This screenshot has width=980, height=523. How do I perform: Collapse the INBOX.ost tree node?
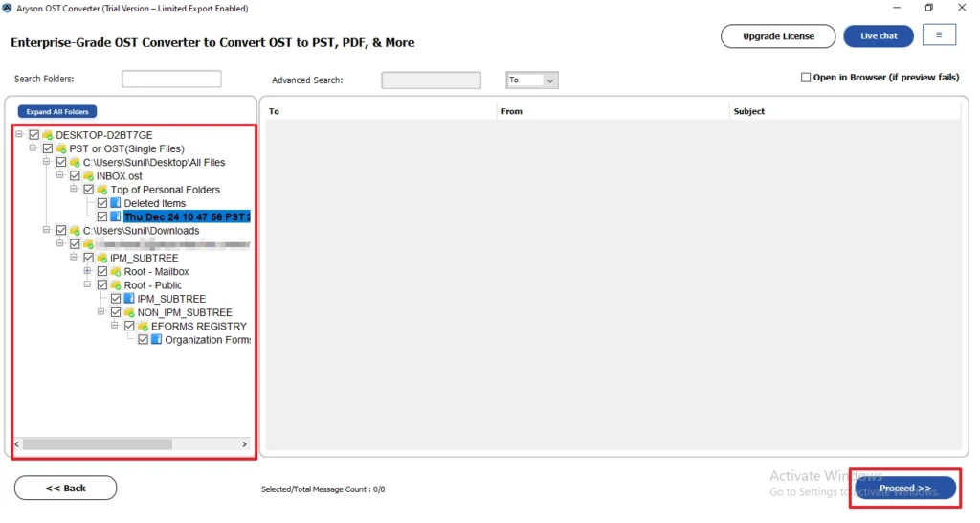[60, 176]
